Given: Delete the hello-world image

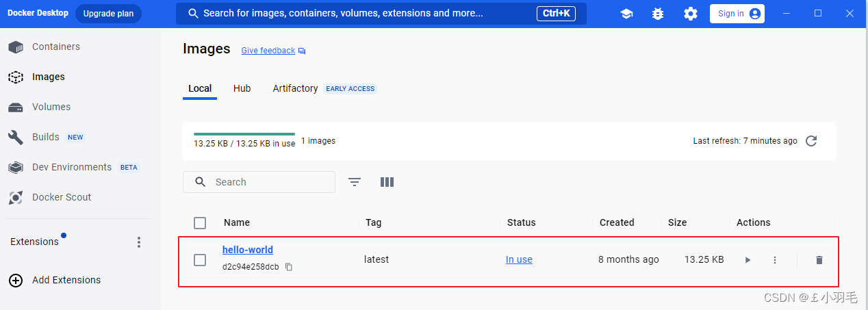Looking at the screenshot, I should click(x=819, y=260).
